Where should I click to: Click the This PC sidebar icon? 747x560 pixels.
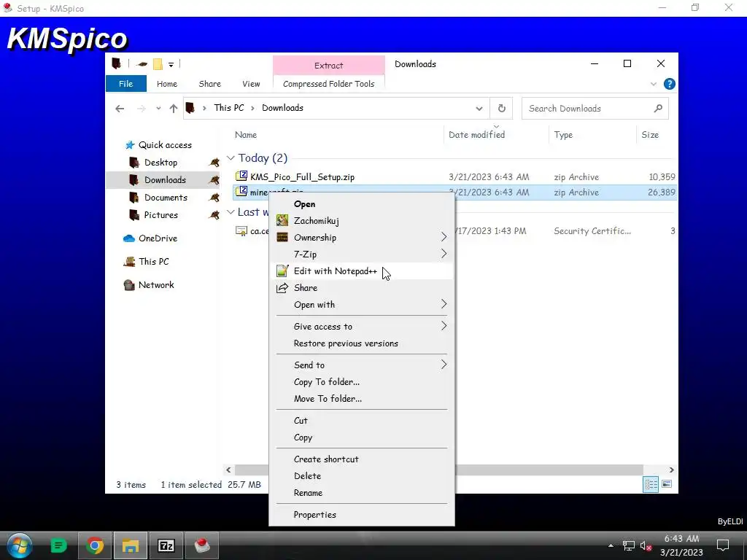click(129, 262)
